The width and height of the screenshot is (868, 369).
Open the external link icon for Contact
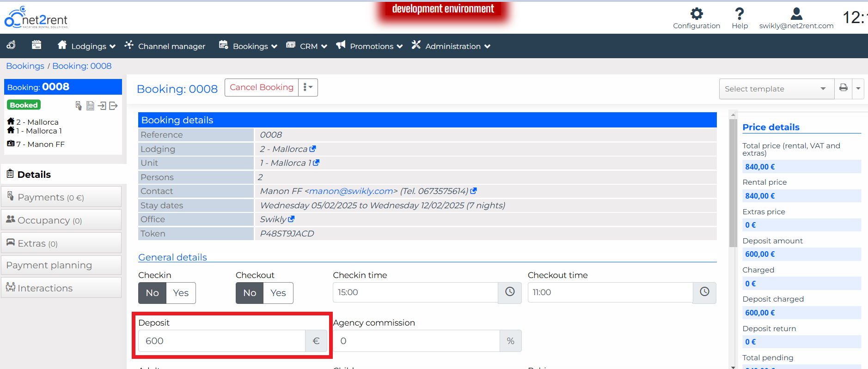click(473, 191)
